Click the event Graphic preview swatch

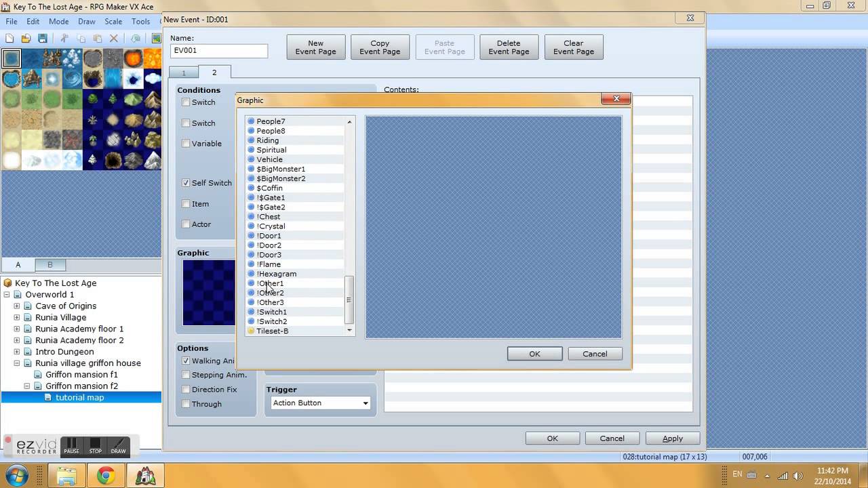click(x=208, y=292)
